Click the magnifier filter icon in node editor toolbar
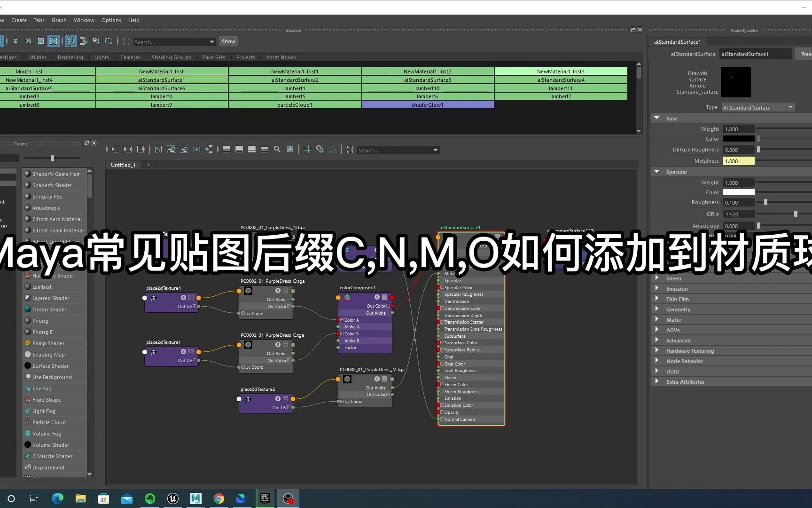The width and height of the screenshot is (812, 508). pyautogui.click(x=277, y=149)
